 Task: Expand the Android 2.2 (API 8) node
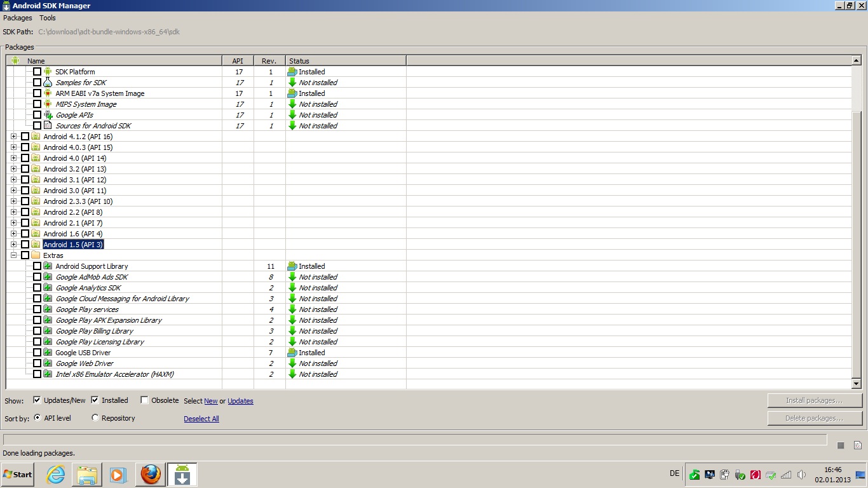click(13, 212)
